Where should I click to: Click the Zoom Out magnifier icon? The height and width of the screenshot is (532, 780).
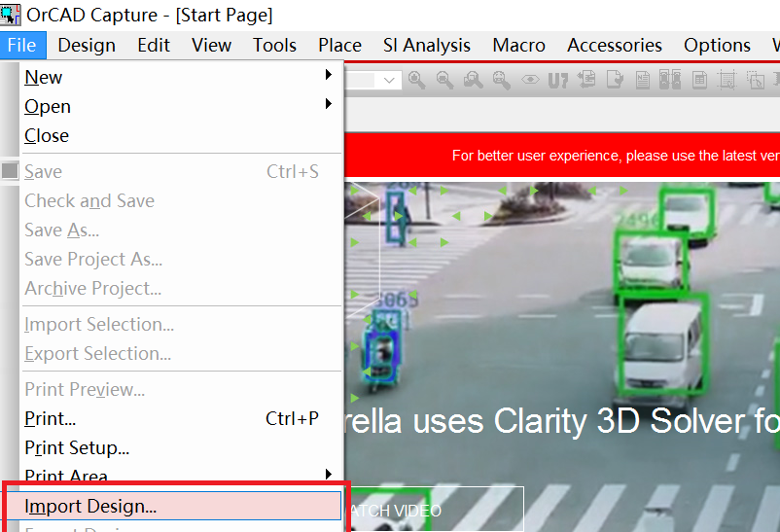[x=444, y=80]
